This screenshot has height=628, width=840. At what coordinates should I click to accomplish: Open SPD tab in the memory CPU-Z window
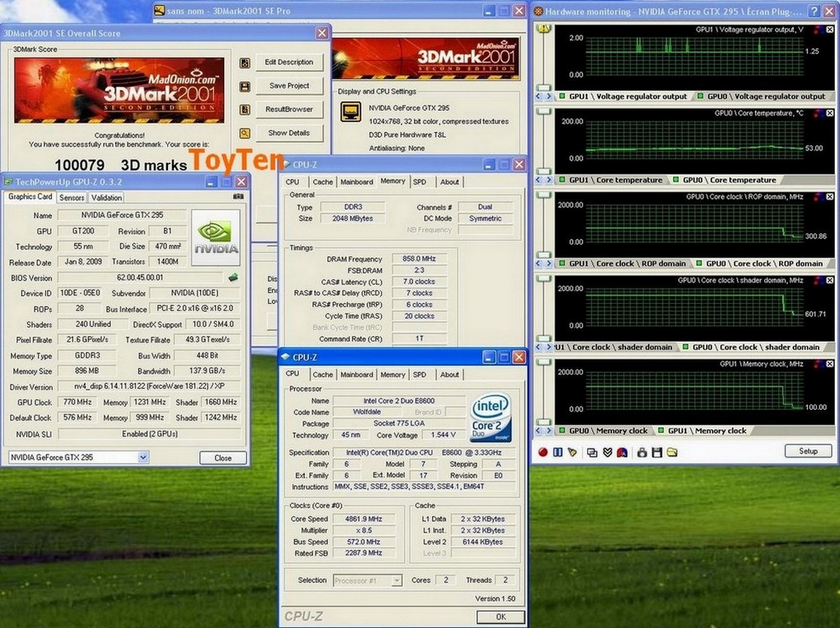[419, 182]
